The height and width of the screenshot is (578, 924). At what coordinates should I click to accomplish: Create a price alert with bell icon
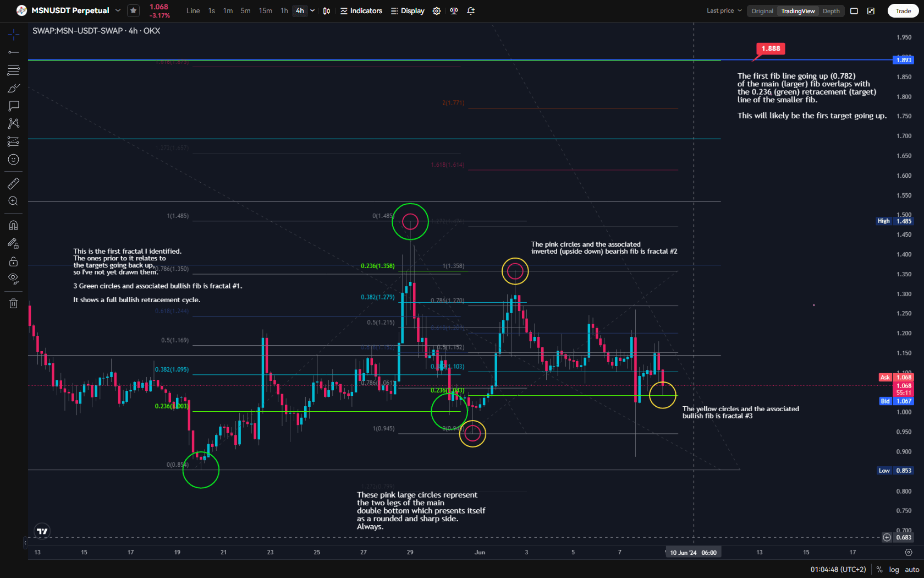[471, 11]
